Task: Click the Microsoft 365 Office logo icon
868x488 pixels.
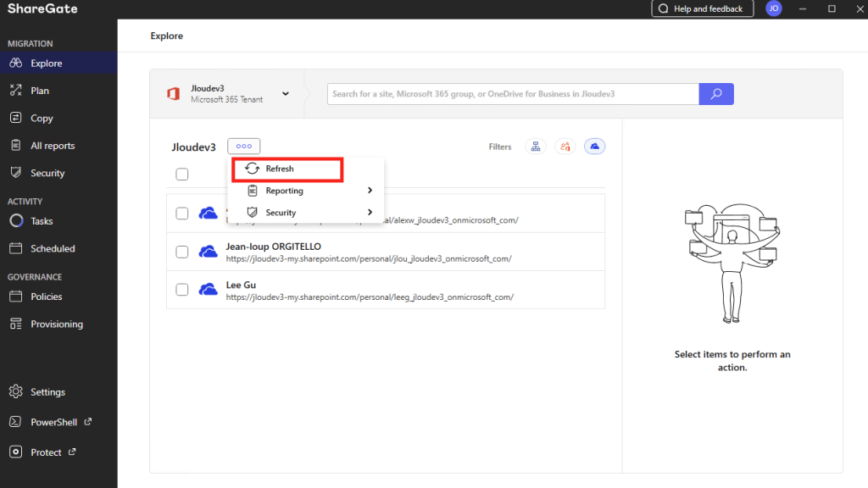Action: coord(173,93)
